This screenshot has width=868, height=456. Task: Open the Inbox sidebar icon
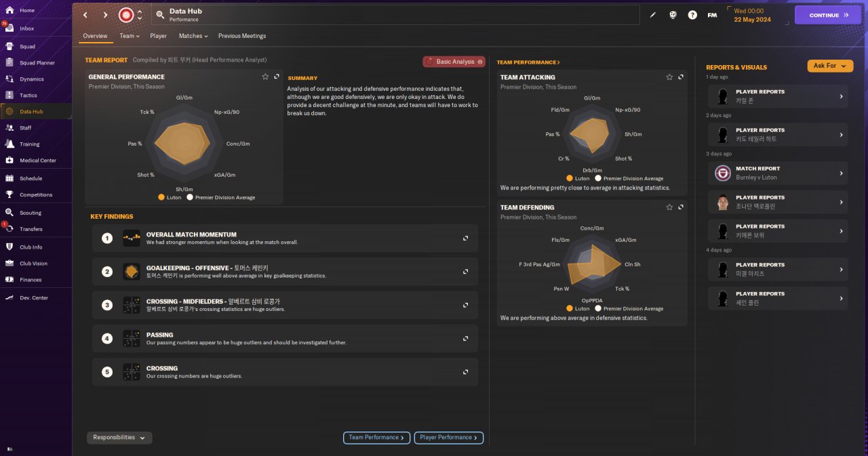point(9,28)
